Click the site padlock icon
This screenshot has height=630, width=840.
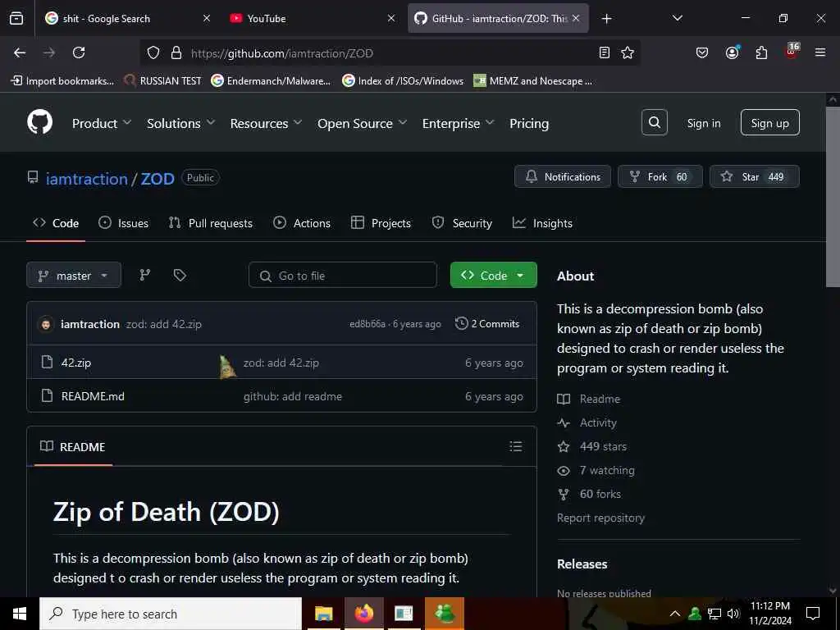176,52
